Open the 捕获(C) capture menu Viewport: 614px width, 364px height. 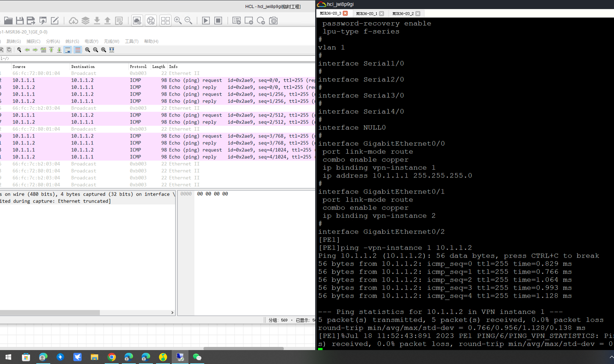click(x=33, y=41)
